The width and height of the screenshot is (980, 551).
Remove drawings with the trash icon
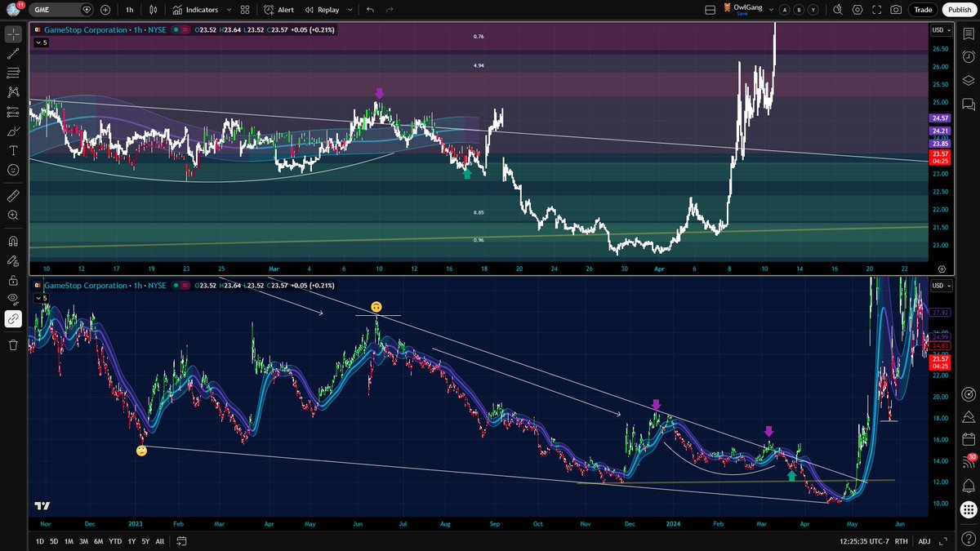pyautogui.click(x=13, y=344)
